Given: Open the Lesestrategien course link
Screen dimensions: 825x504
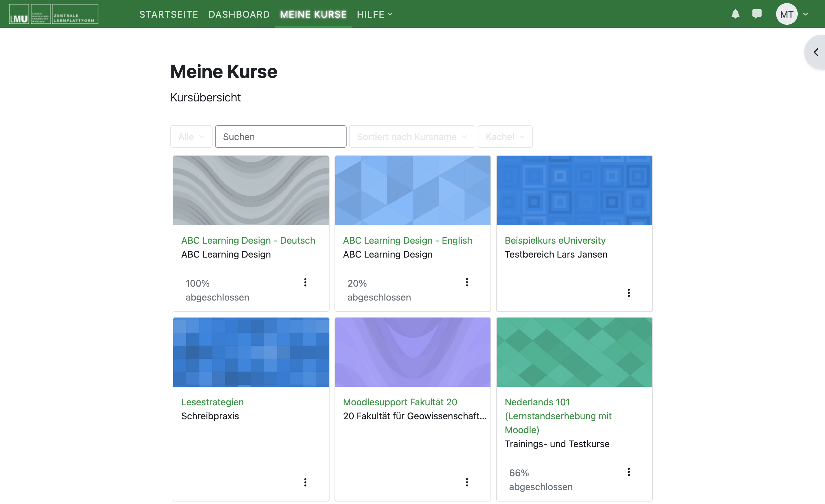Looking at the screenshot, I should point(212,402).
